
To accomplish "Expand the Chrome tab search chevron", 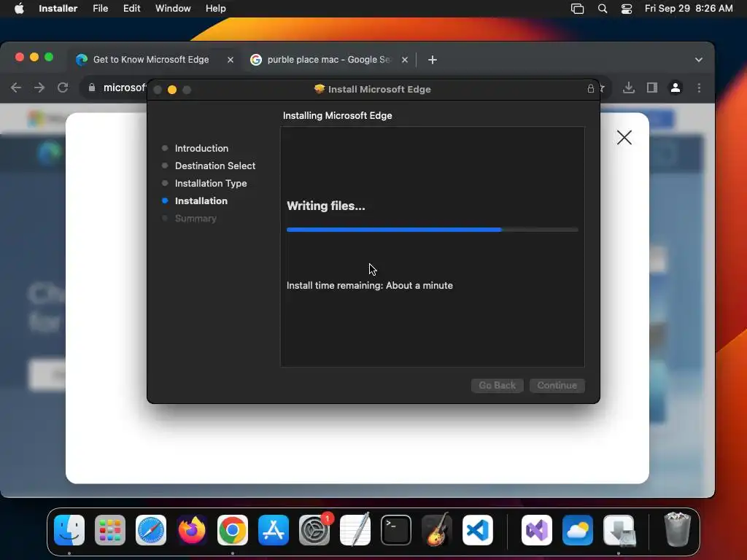I will 699,60.
